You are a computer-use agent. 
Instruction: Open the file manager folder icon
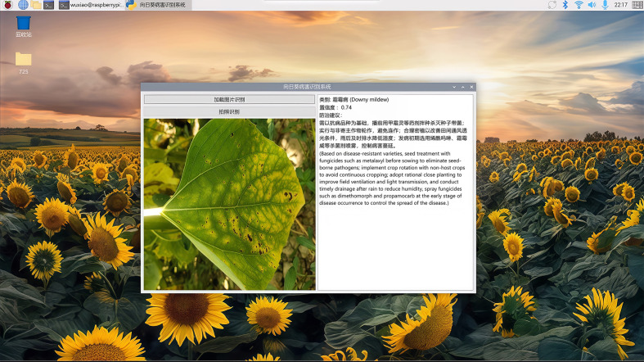pos(36,5)
